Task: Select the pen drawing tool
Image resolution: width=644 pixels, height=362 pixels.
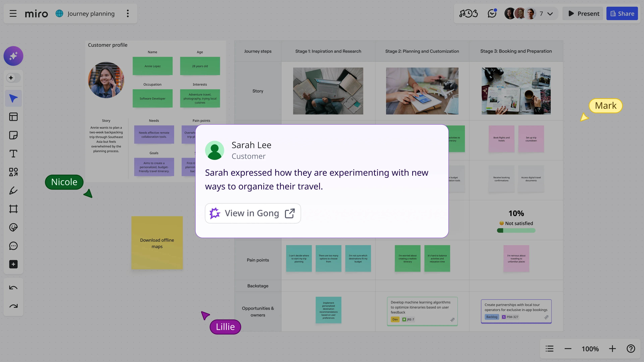Action: pyautogui.click(x=13, y=191)
